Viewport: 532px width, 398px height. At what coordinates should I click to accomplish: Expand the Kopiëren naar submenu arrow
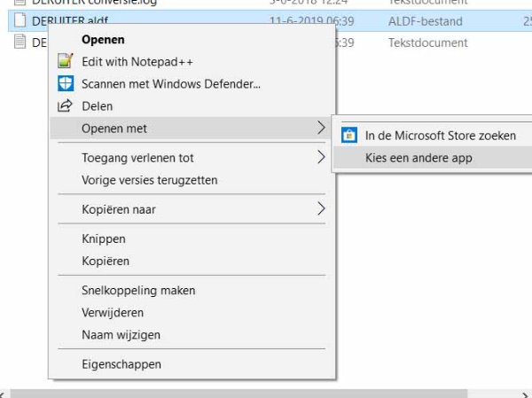pos(321,209)
